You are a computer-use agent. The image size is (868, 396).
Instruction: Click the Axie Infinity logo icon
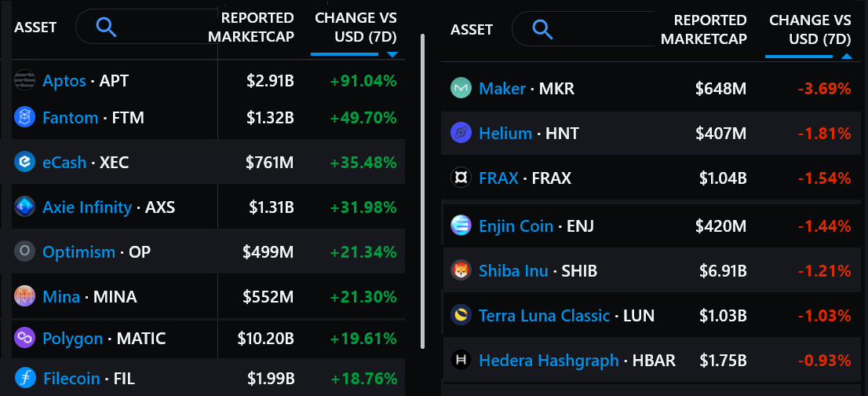tap(25, 207)
